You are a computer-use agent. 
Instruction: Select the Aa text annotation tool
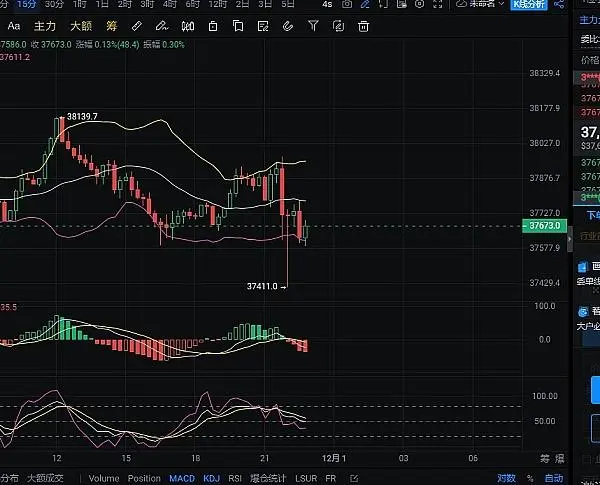click(x=14, y=26)
